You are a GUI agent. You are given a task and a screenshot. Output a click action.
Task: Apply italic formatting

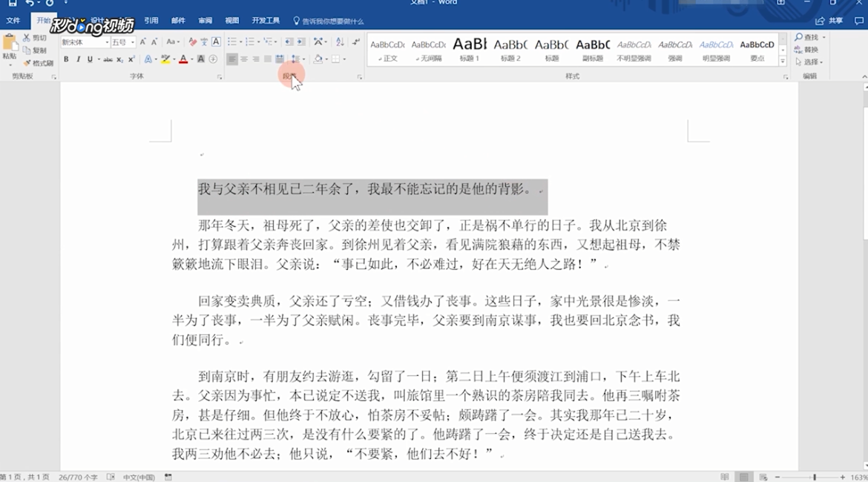pos(79,59)
